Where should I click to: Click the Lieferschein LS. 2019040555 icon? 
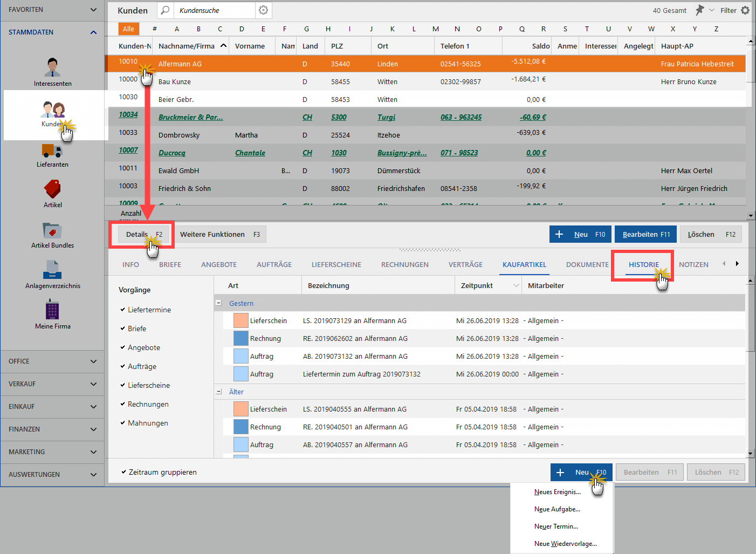click(x=240, y=409)
